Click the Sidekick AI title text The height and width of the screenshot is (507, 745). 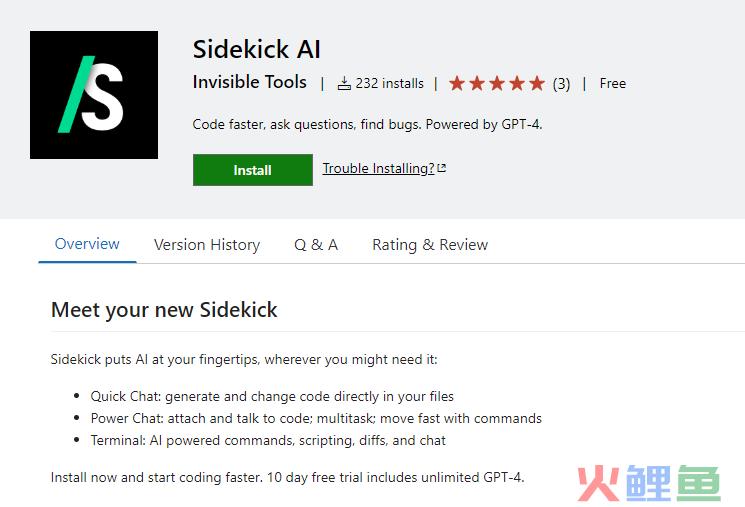pyautogui.click(x=256, y=49)
